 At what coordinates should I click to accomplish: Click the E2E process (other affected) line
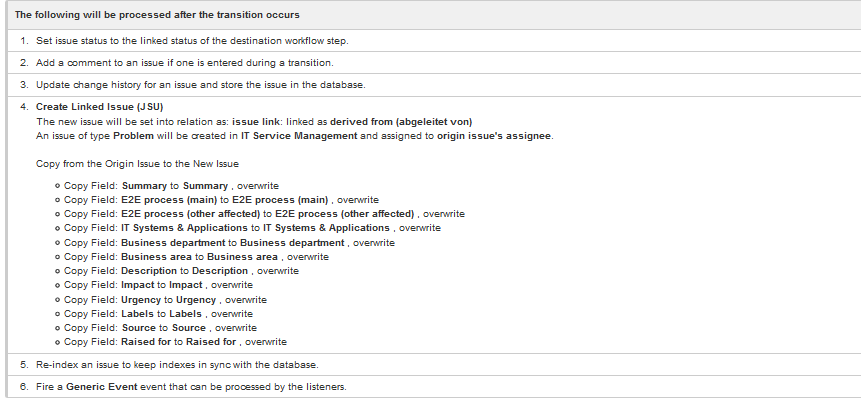(264, 214)
